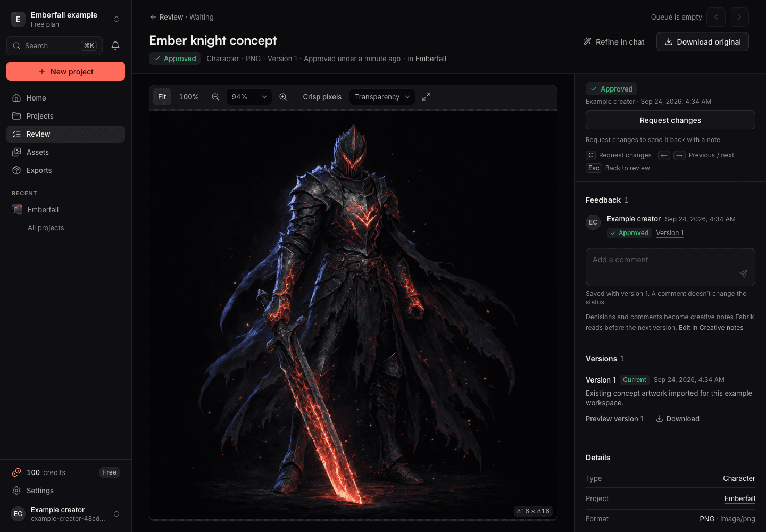Open Emberfall under Recent
766x532 pixels.
click(65, 210)
